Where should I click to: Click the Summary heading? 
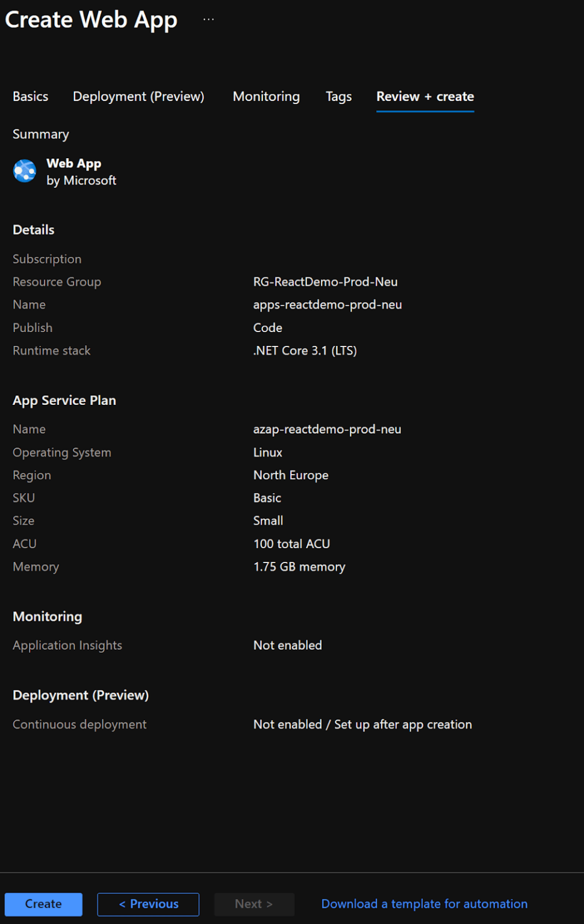click(x=40, y=134)
